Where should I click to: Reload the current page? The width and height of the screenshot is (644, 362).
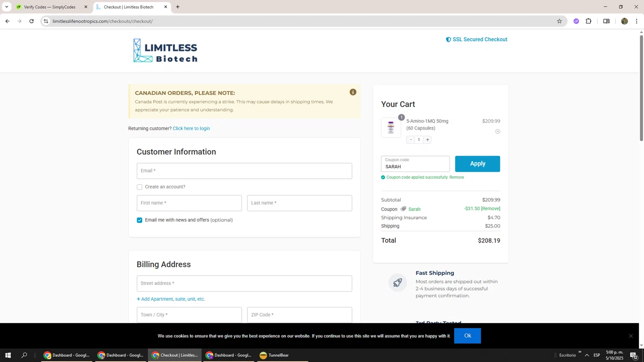click(x=31, y=21)
